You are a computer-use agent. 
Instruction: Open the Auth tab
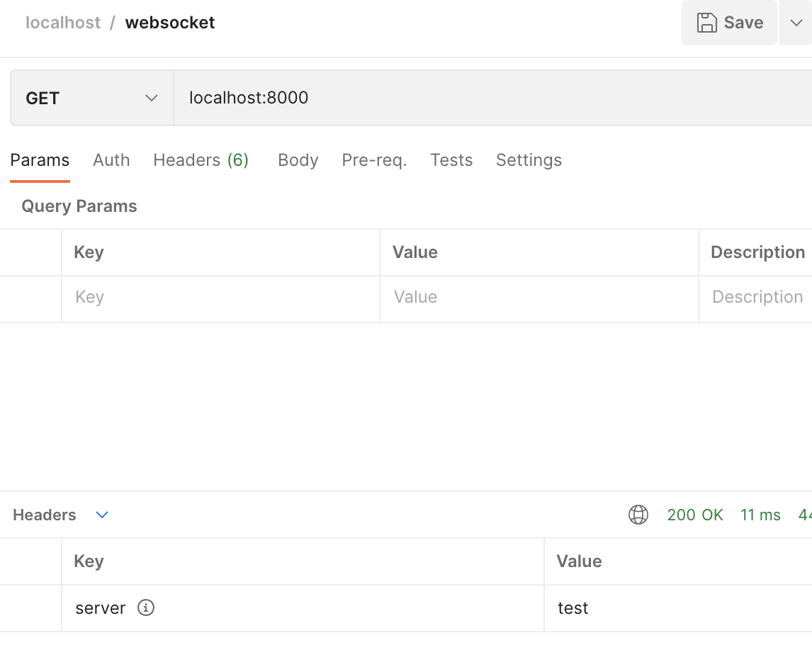(x=111, y=160)
